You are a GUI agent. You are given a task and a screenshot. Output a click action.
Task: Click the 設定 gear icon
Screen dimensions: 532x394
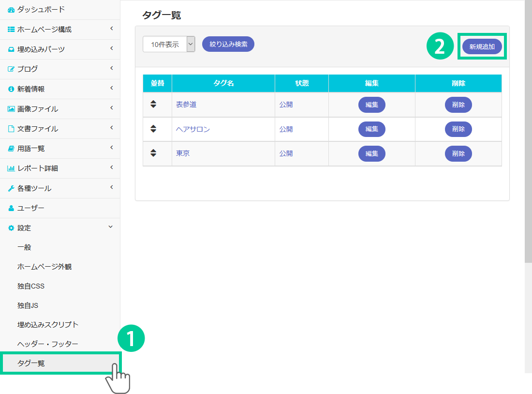(x=11, y=228)
